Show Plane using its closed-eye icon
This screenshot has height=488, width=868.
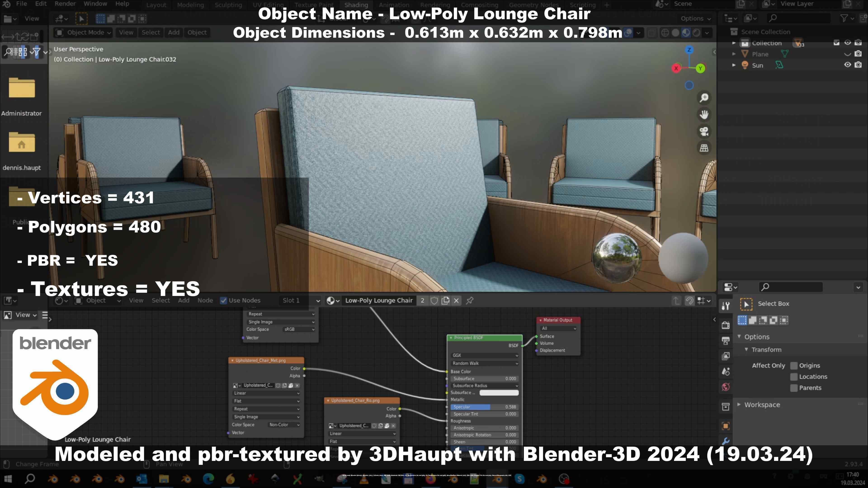click(x=847, y=54)
